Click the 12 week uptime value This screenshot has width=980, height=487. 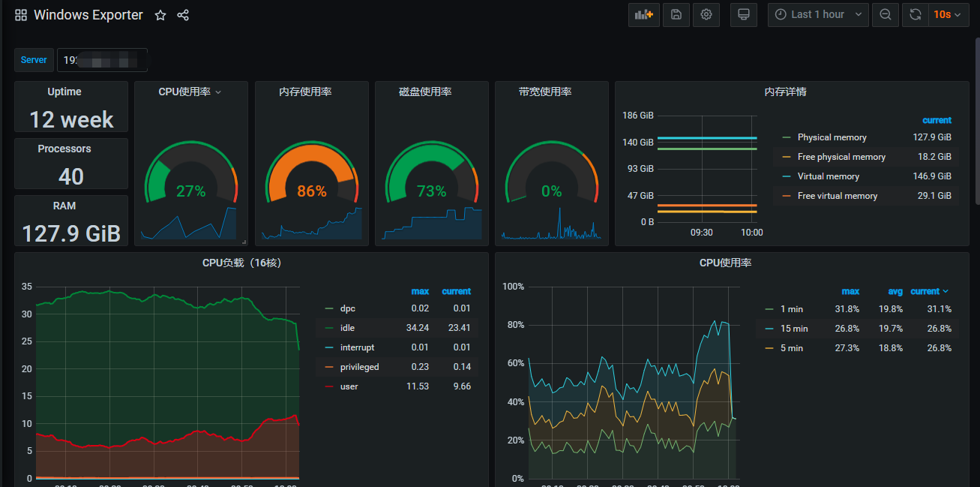pos(71,119)
